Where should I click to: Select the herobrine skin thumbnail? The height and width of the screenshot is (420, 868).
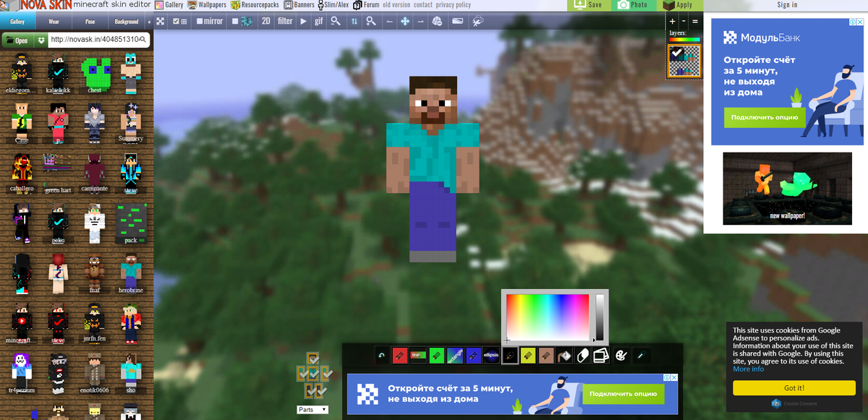[131, 273]
